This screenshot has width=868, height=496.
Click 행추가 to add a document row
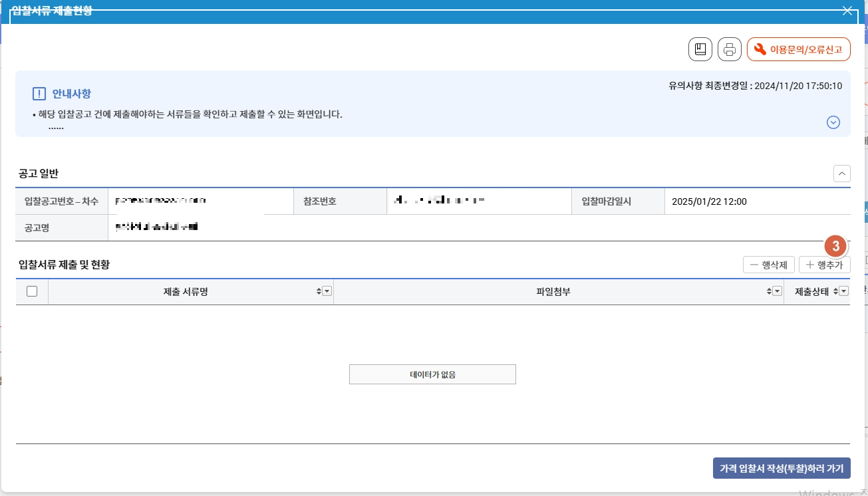coord(824,264)
